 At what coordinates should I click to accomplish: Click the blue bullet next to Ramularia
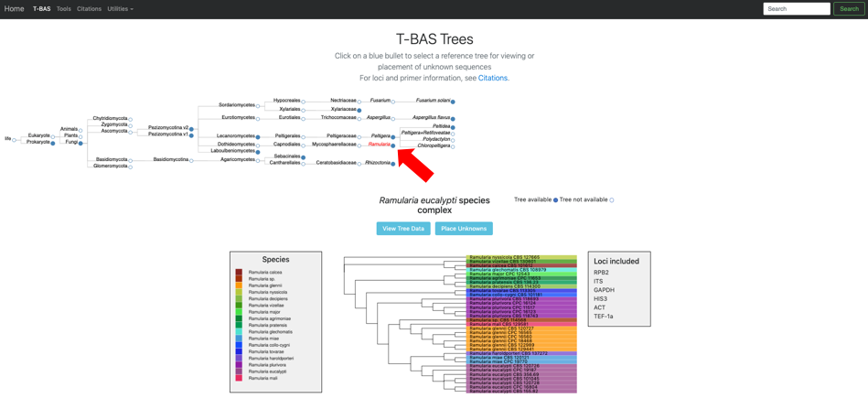(x=393, y=145)
